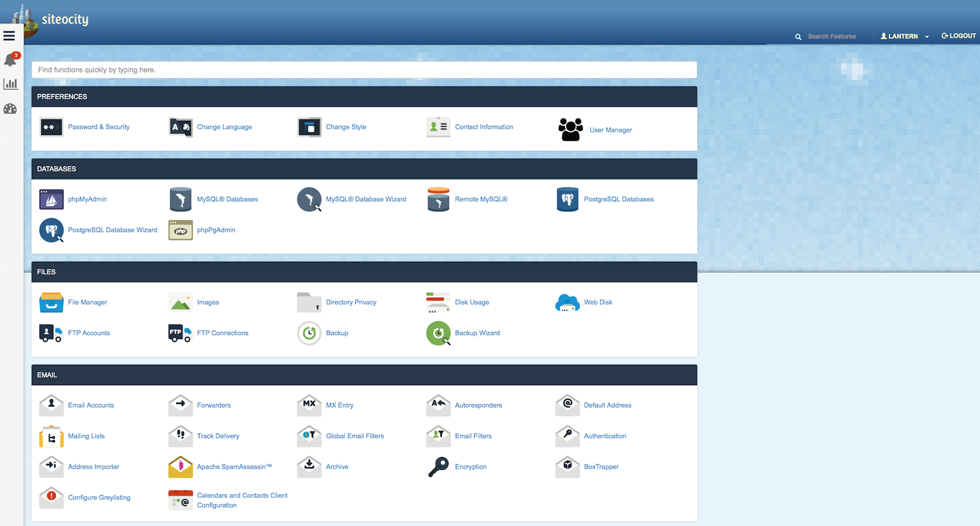Open the Remote MySQL icon
980x526 pixels.
point(438,199)
